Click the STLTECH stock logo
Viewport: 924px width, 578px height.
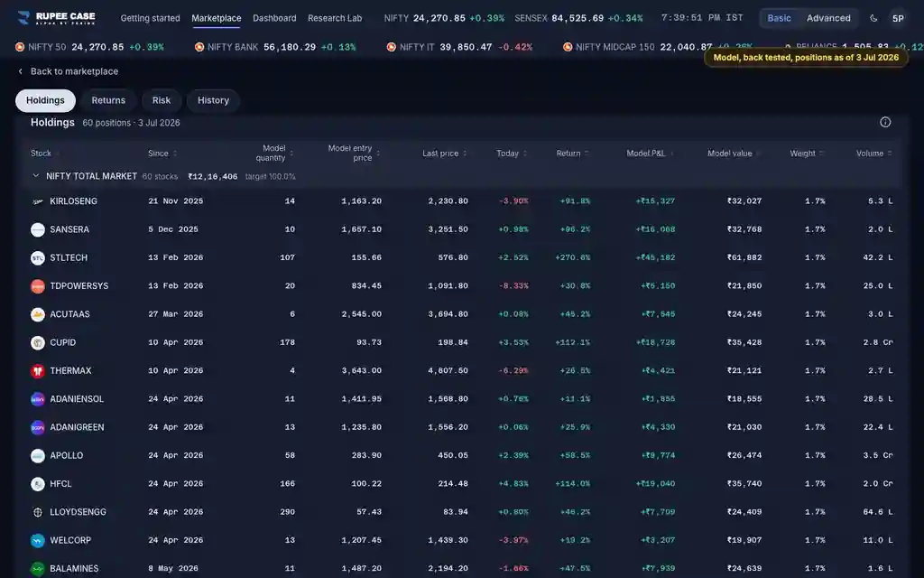tap(38, 257)
